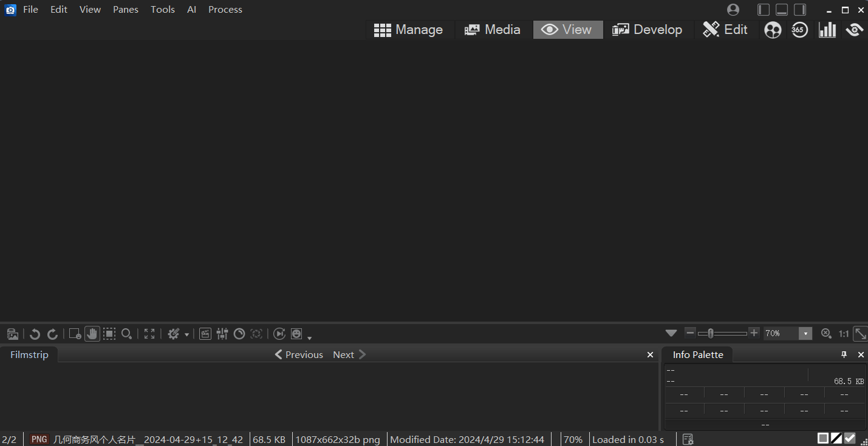Open the zoom percentage dropdown
The height and width of the screenshot is (446, 868).
point(805,334)
